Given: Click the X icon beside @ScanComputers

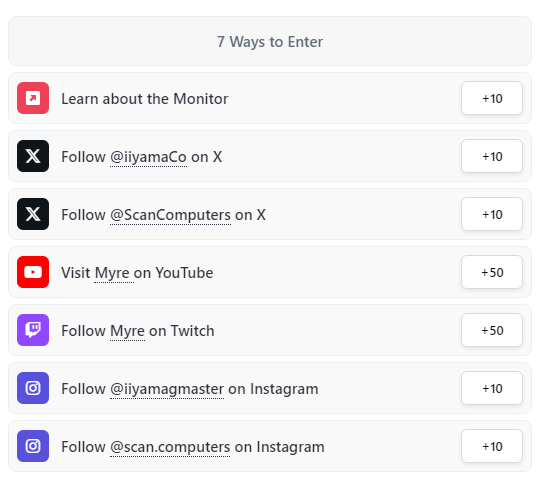Looking at the screenshot, I should coord(33,214).
